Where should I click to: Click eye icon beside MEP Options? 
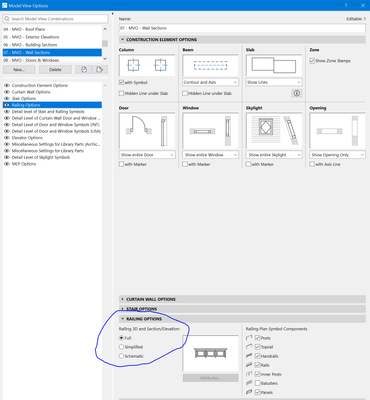[7, 164]
